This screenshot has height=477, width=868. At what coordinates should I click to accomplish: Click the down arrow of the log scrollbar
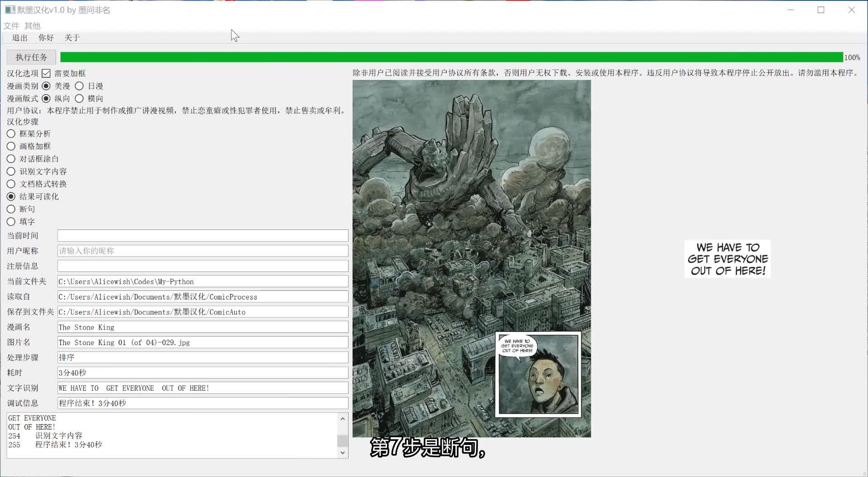coord(343,452)
